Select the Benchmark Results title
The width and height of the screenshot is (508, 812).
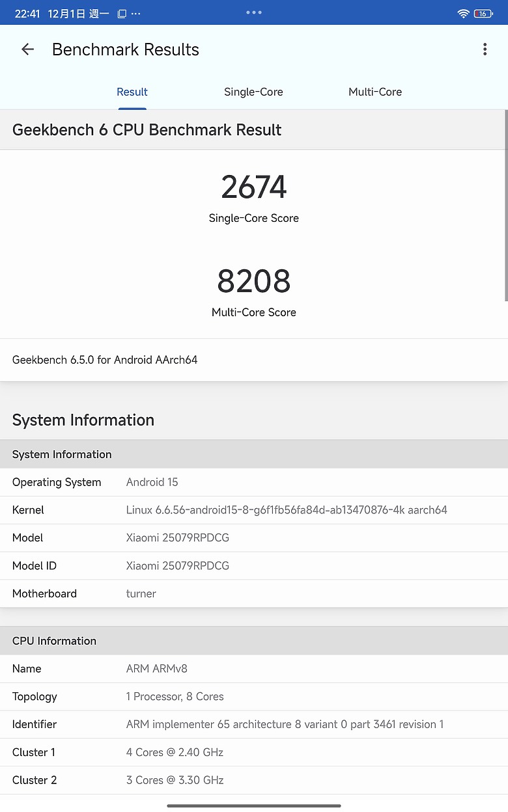point(126,49)
